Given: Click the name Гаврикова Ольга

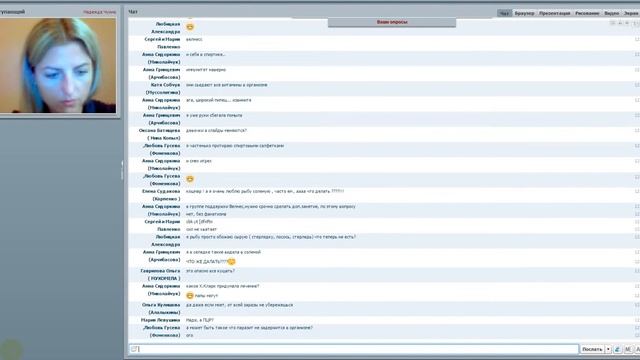Looking at the screenshot, I should point(160,271).
